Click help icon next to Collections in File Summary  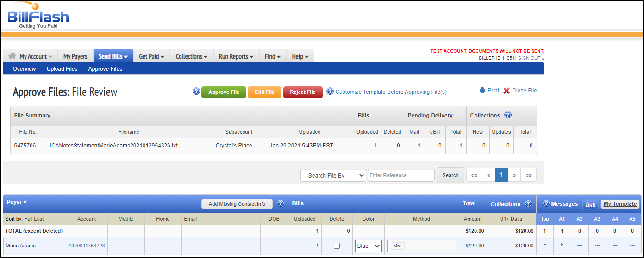point(508,115)
